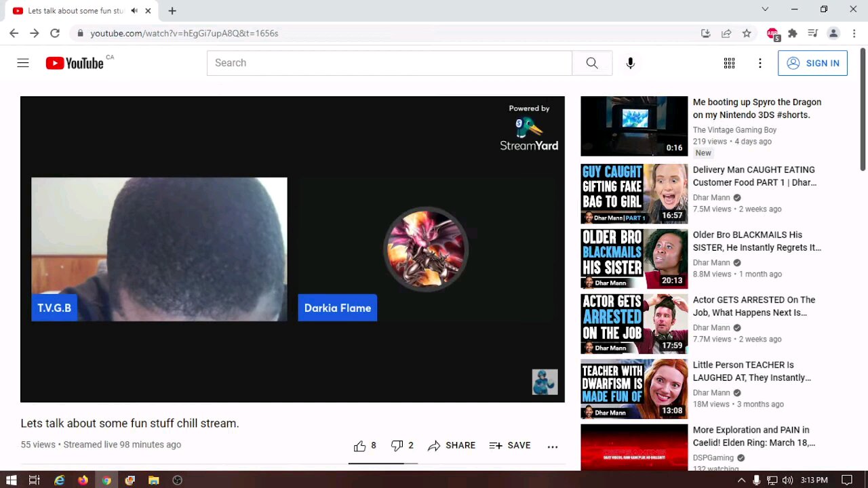This screenshot has height=488, width=868.
Task: Click the search magnifier button
Action: (x=592, y=63)
